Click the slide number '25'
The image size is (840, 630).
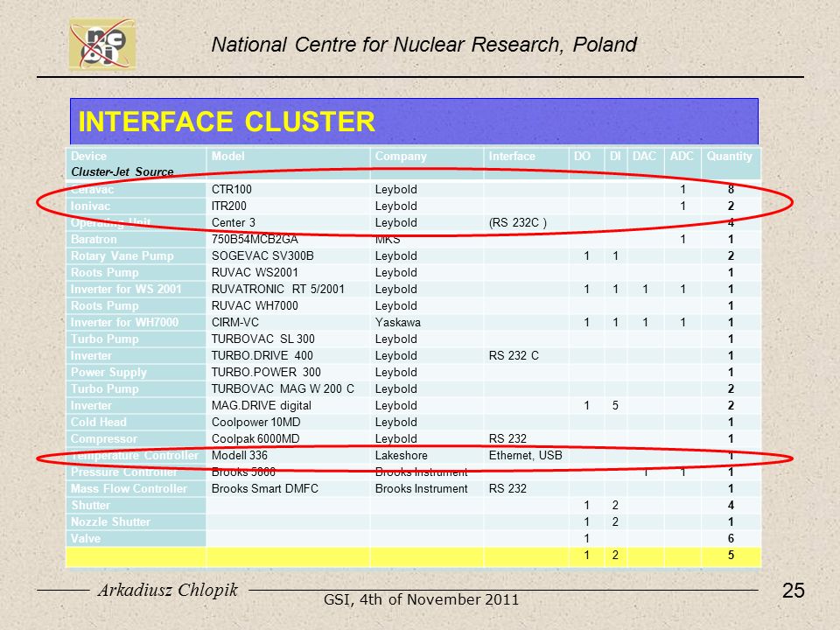(x=794, y=591)
